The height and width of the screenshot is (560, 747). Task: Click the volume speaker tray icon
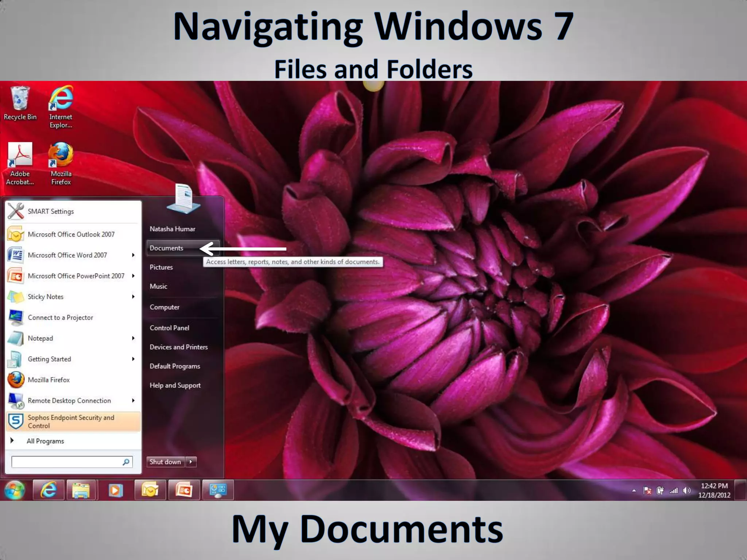point(686,490)
